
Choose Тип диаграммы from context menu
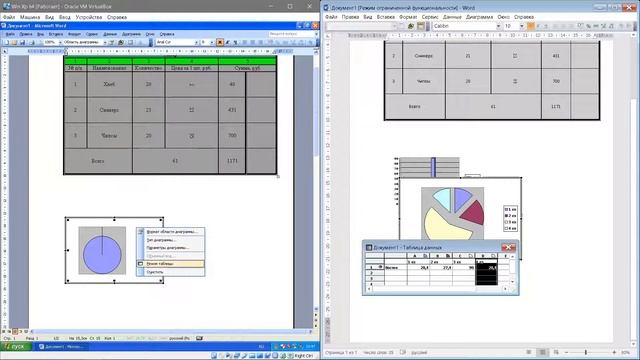171,240
